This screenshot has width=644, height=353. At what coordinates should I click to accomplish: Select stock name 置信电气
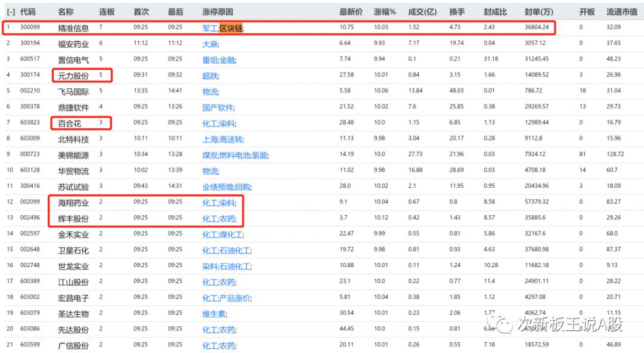coord(73,60)
